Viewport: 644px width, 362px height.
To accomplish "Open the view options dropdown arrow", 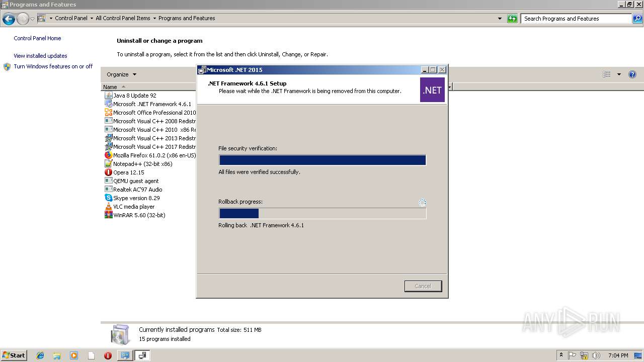I will [619, 74].
